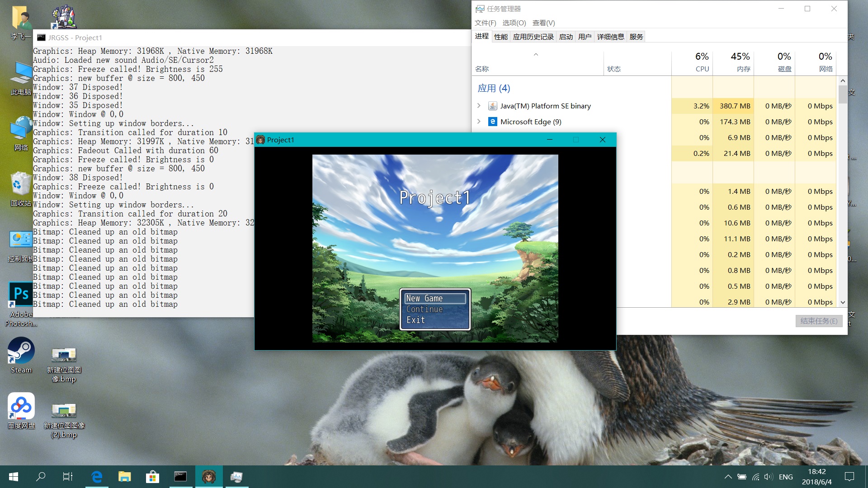Open Microsoft Store from the taskbar

point(152,477)
